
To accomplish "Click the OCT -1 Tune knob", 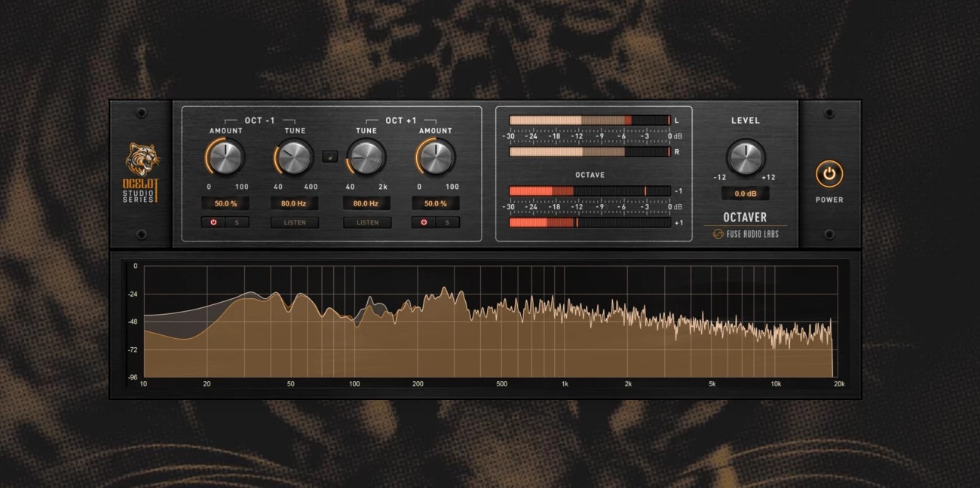I will pos(295,157).
